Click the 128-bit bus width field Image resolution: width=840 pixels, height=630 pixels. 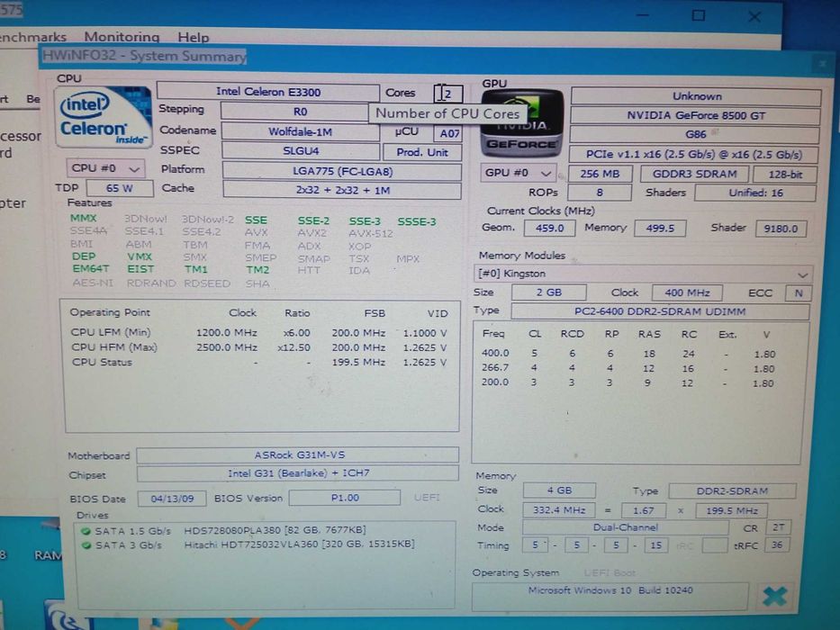[x=785, y=174]
